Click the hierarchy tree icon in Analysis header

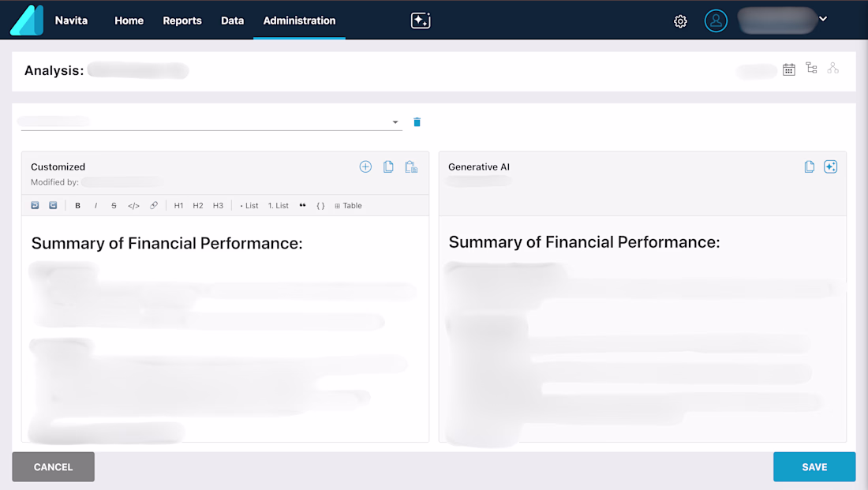point(811,68)
